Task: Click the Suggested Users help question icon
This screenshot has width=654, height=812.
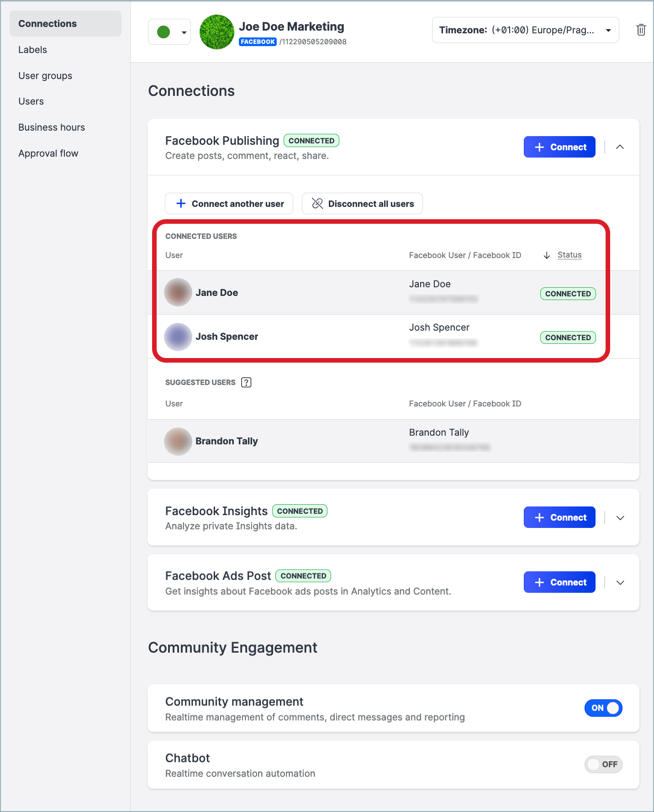Action: (246, 382)
